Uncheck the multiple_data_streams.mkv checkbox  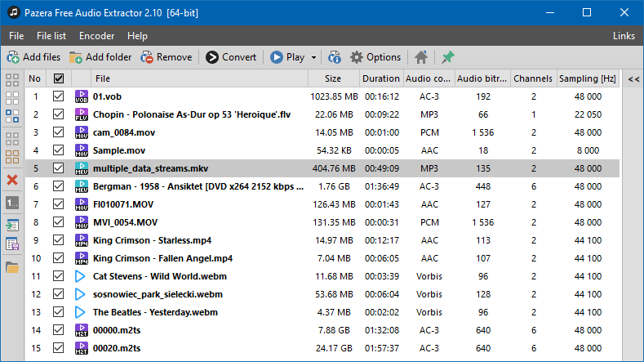click(58, 168)
